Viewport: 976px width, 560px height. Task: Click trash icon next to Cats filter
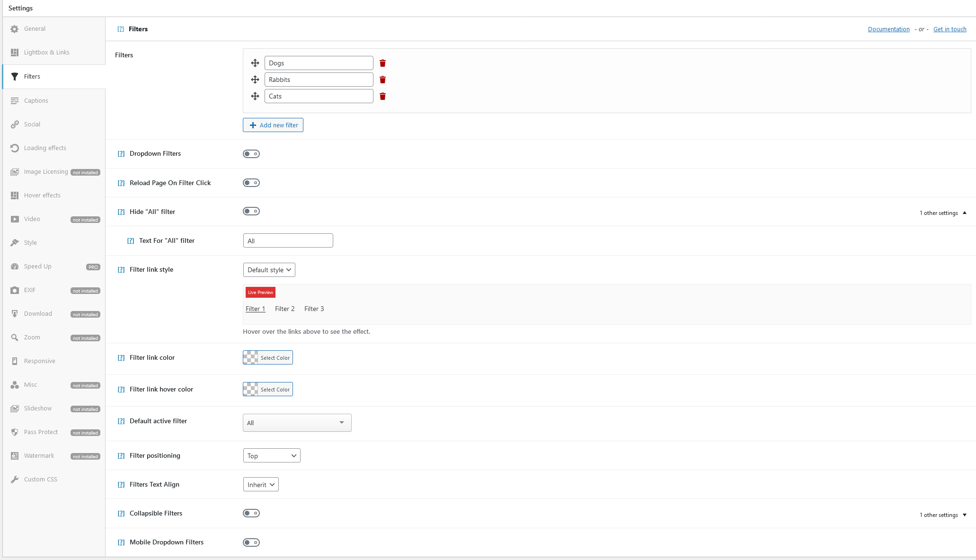tap(382, 97)
